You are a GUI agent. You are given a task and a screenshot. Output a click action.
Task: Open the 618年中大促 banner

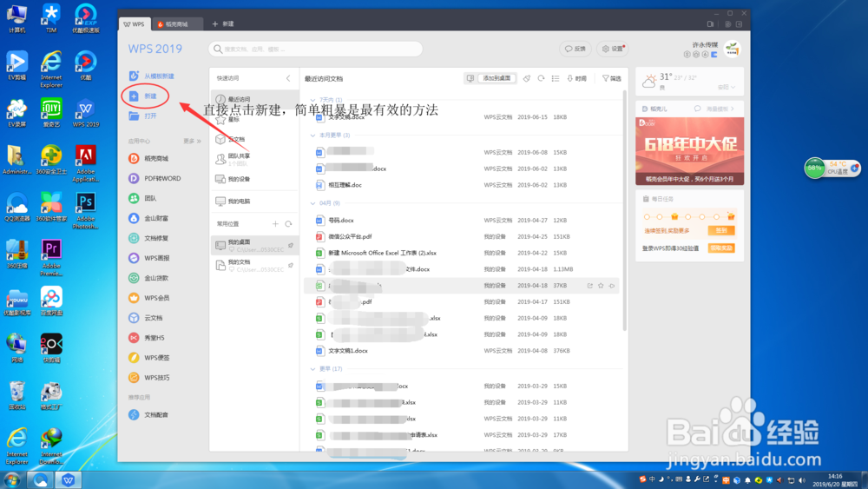689,150
